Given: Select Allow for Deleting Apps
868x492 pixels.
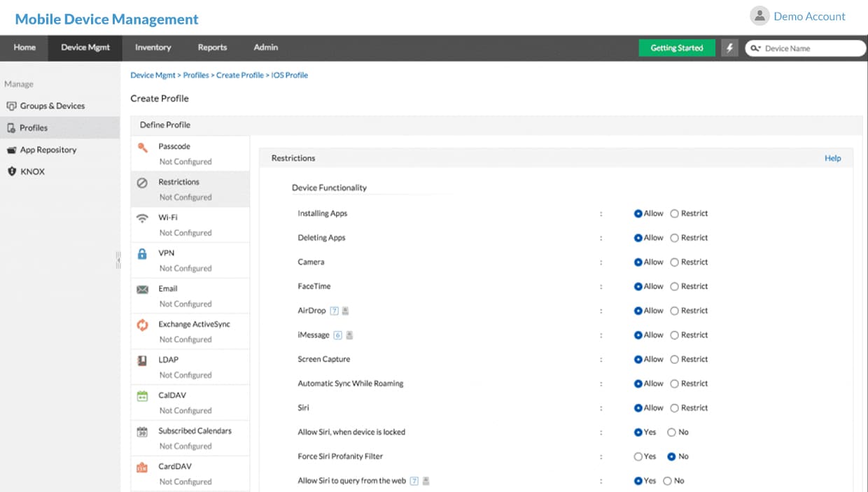Looking at the screenshot, I should [x=638, y=238].
